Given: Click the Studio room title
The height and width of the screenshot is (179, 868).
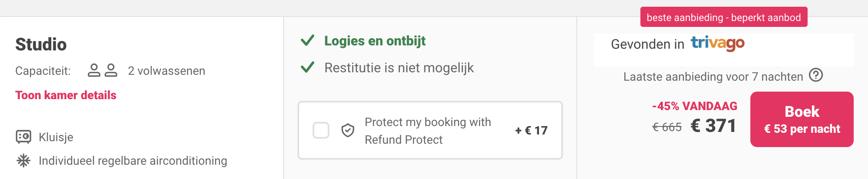Looking at the screenshot, I should coord(41,45).
